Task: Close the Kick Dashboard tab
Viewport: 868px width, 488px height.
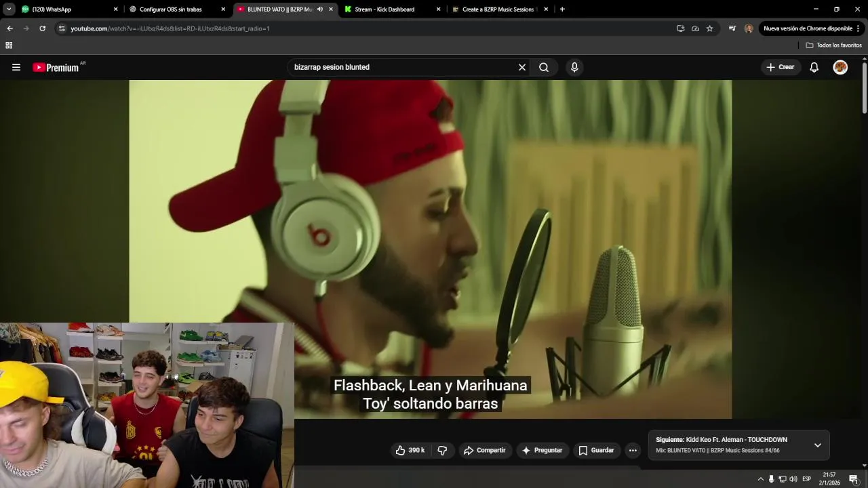Action: click(x=438, y=9)
